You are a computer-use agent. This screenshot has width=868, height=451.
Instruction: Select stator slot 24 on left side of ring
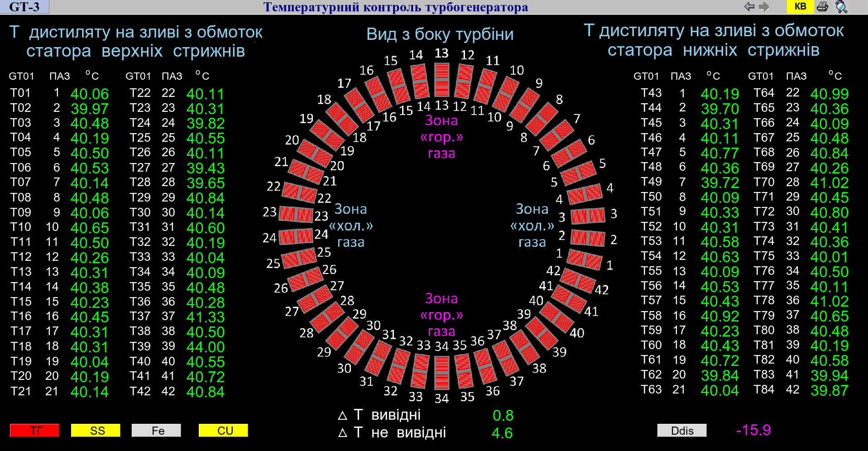pos(296,236)
